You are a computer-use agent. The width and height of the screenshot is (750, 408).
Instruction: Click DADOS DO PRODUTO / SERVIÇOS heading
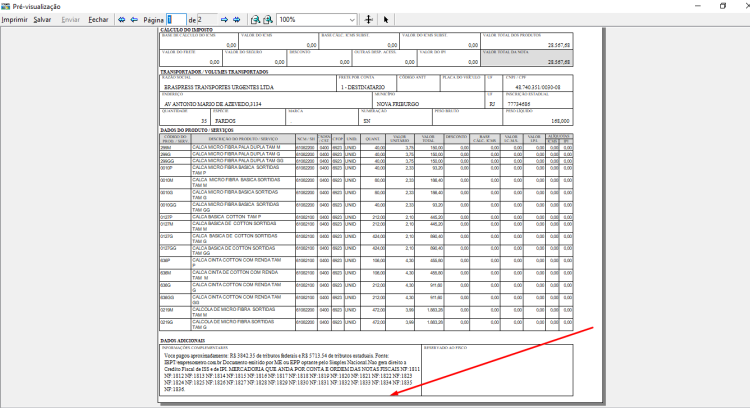tap(197, 130)
